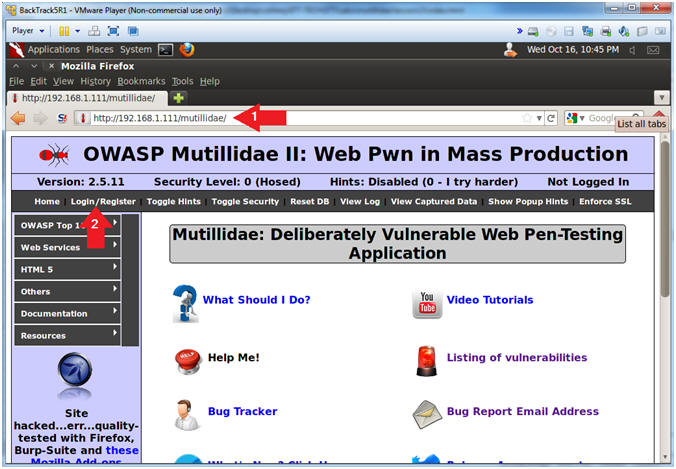676x469 pixels.
Task: Click the VMware fullscreen mode icon
Action: 113,31
